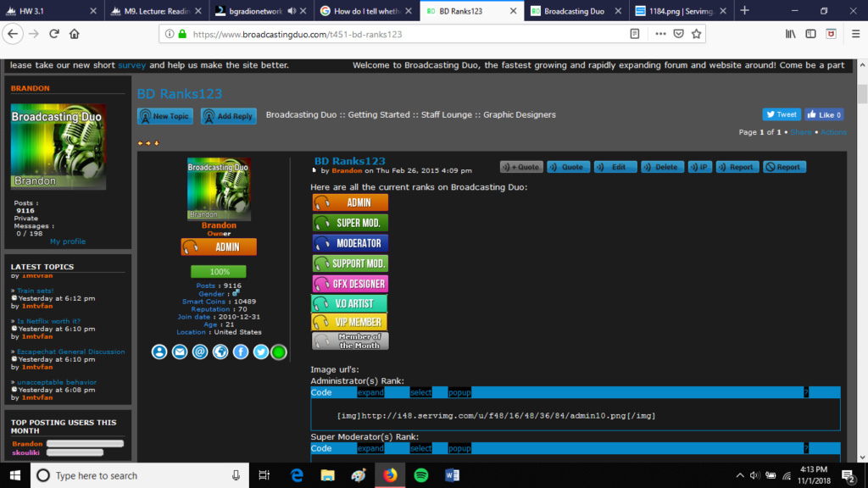Visit Brandon's website globe icon
868x488 pixels.
(220, 352)
